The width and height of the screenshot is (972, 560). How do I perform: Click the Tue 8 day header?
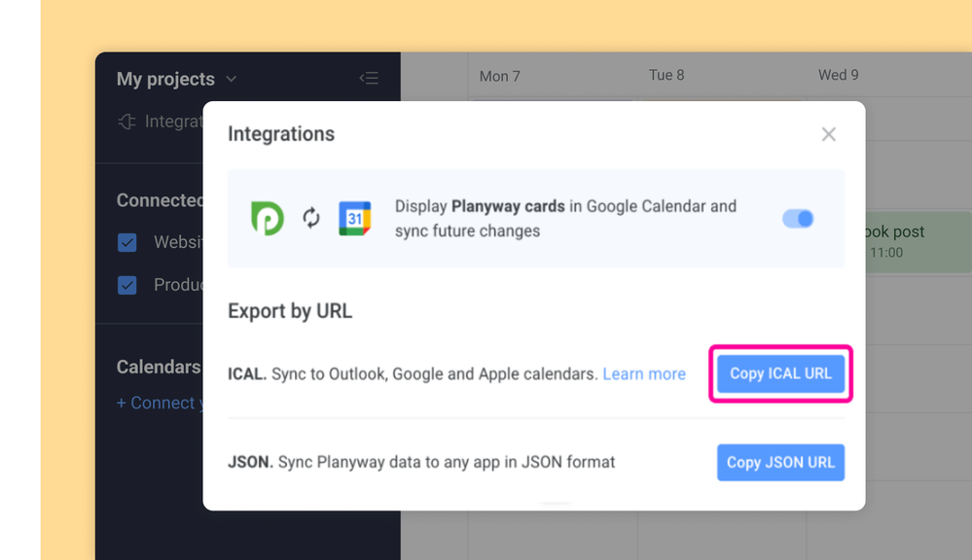click(666, 74)
